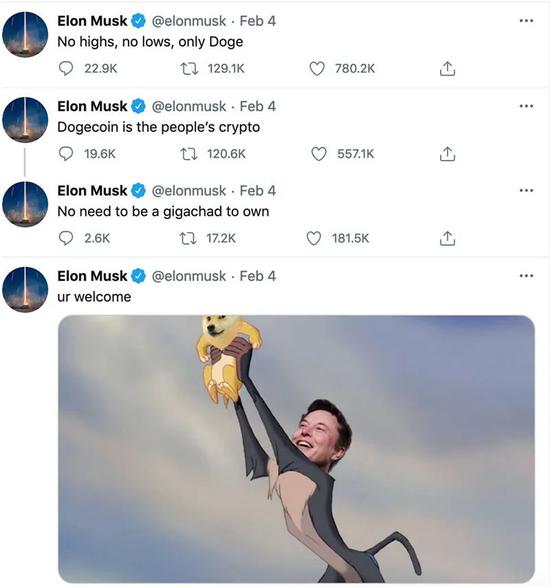550x587 pixels.
Task: Open Elon Musk name on 'ur welcome' tweet
Action: [x=92, y=276]
